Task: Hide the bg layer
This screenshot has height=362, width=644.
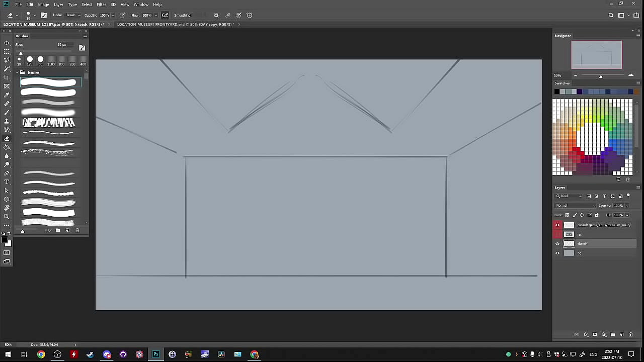Action: [x=557, y=253]
